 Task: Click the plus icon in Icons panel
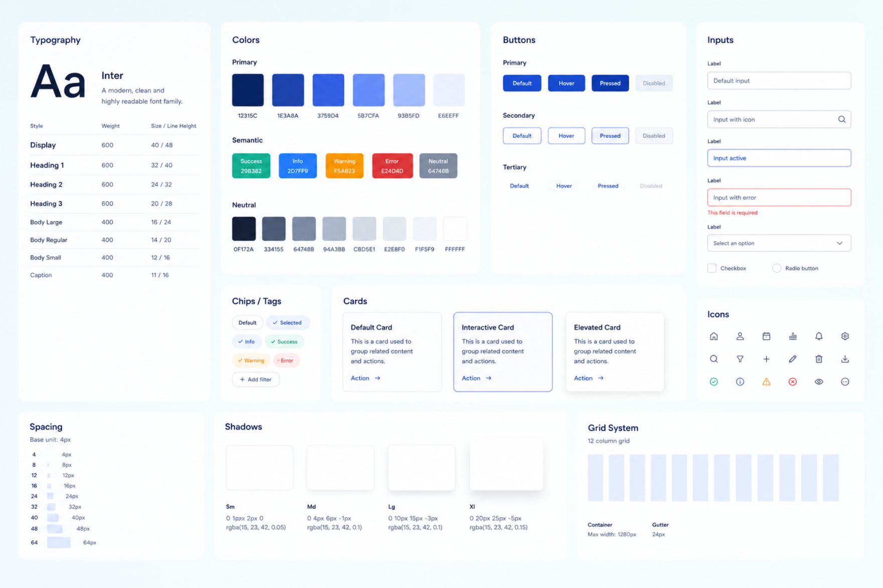pos(766,359)
